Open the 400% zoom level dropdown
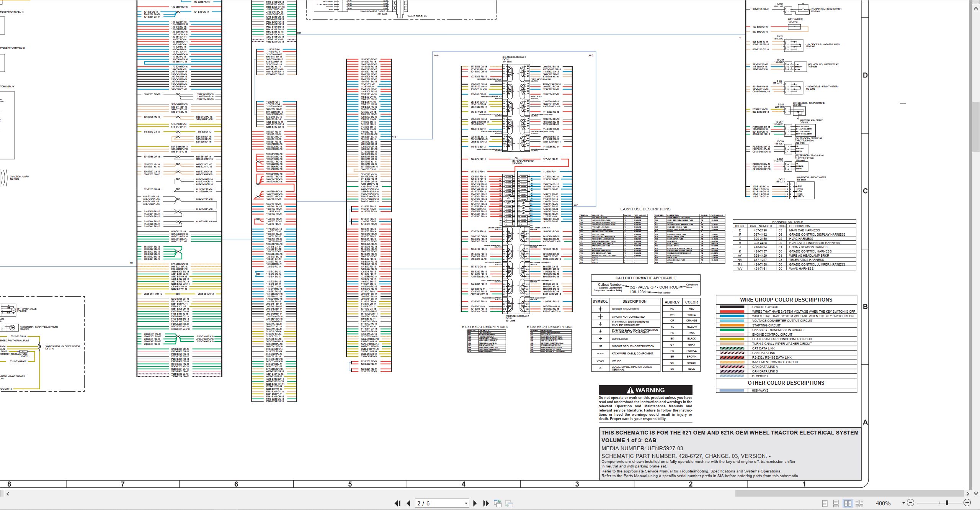The width and height of the screenshot is (980, 510). pyautogui.click(x=903, y=503)
